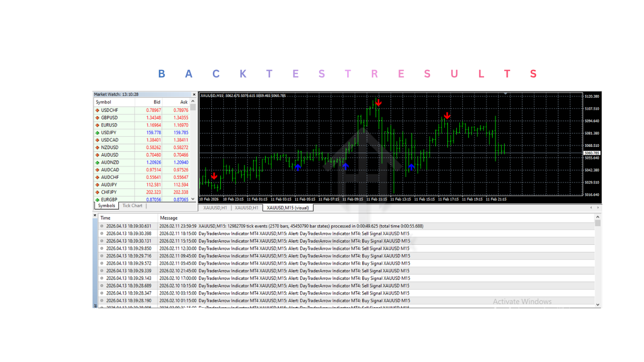Click the red arrow icon beside USDCHF
The width and height of the screenshot is (644, 362).
[x=97, y=110]
